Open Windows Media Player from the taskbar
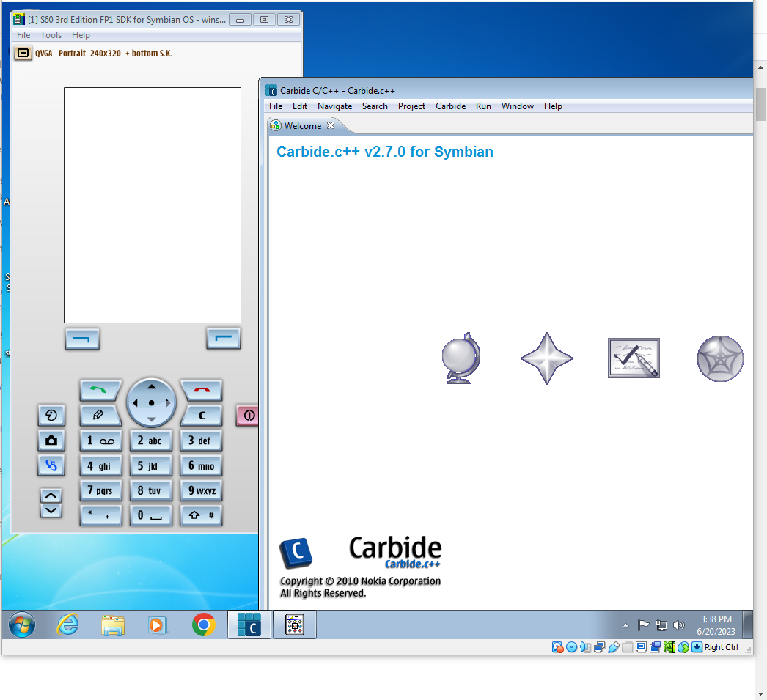Screen dimensions: 767x700 click(x=158, y=625)
